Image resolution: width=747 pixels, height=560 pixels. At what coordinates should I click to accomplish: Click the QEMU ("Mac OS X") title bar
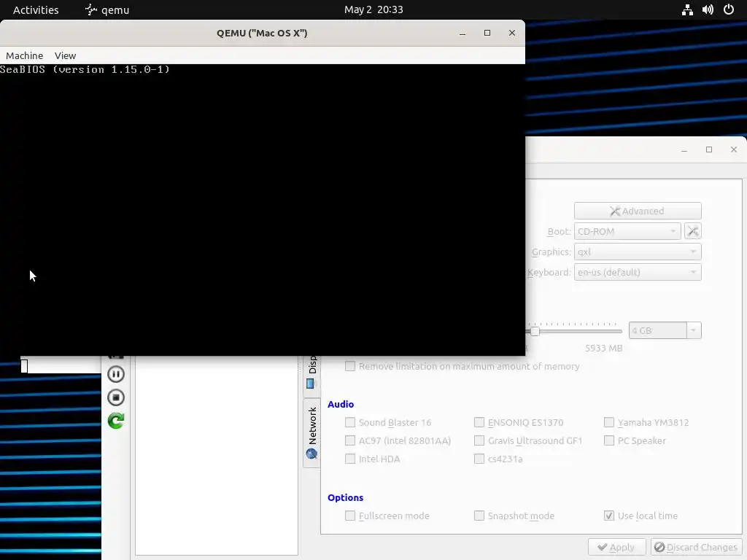tap(262, 33)
